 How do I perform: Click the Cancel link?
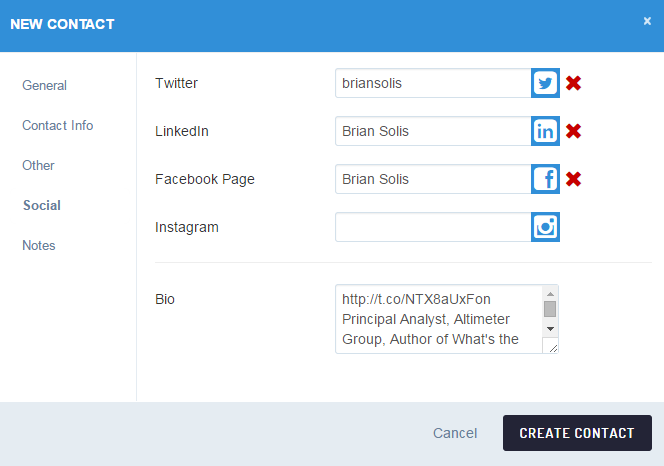click(x=455, y=433)
